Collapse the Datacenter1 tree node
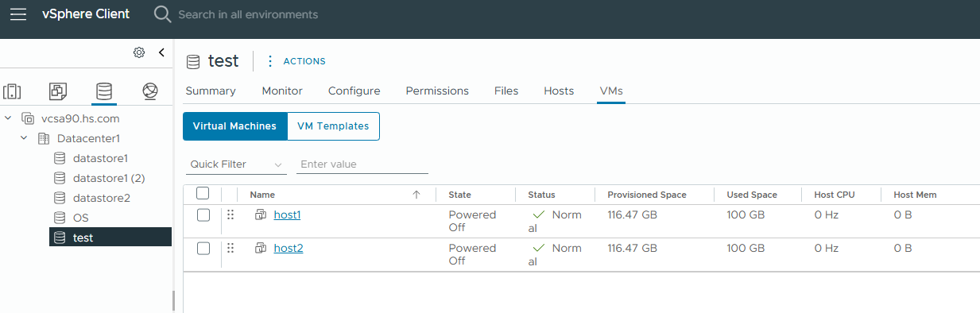 (24, 138)
